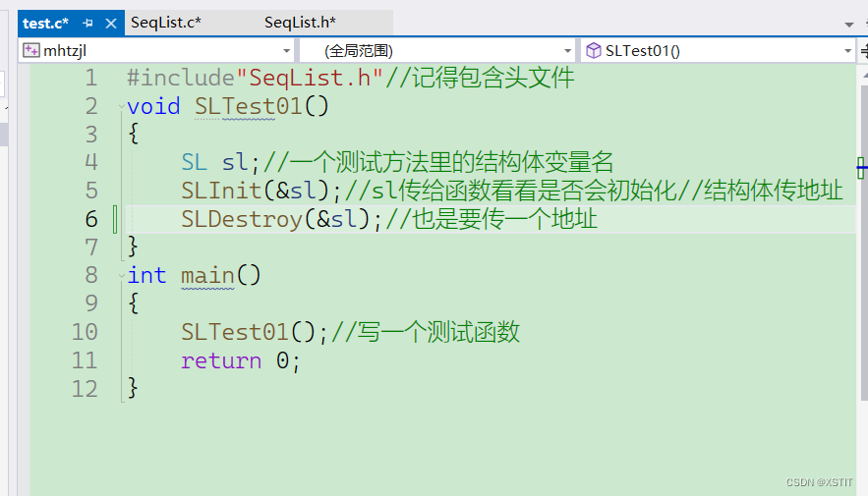Viewport: 868px width, 496px height.
Task: Click line number 12 in the gutter
Action: coord(85,389)
